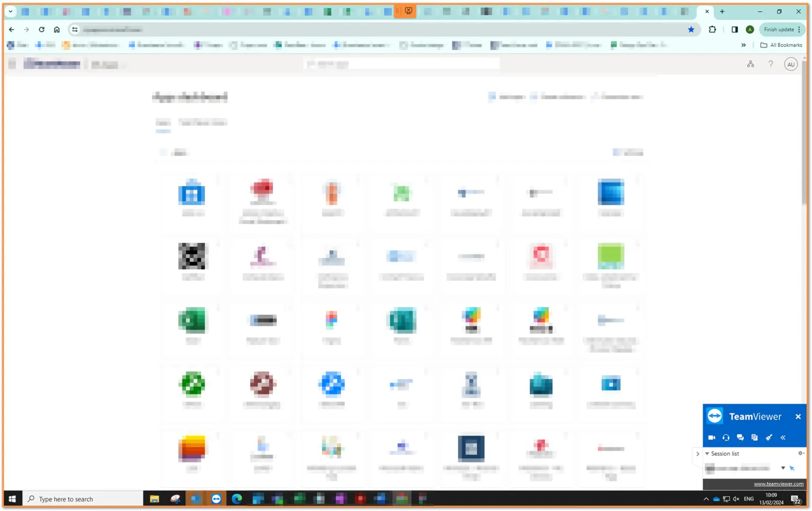
Task: View site information in address bar
Action: (75, 30)
